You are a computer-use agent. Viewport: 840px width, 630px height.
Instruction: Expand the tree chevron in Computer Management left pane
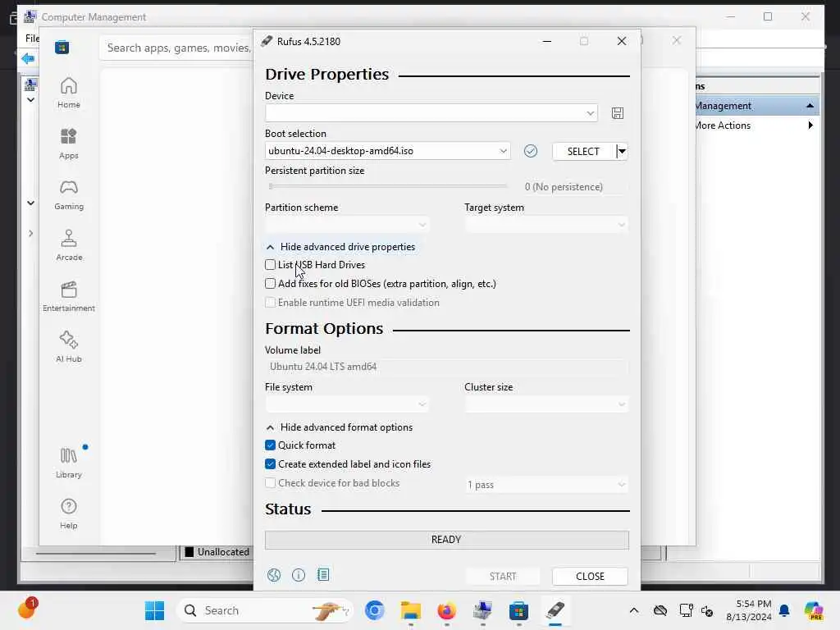pos(30,234)
